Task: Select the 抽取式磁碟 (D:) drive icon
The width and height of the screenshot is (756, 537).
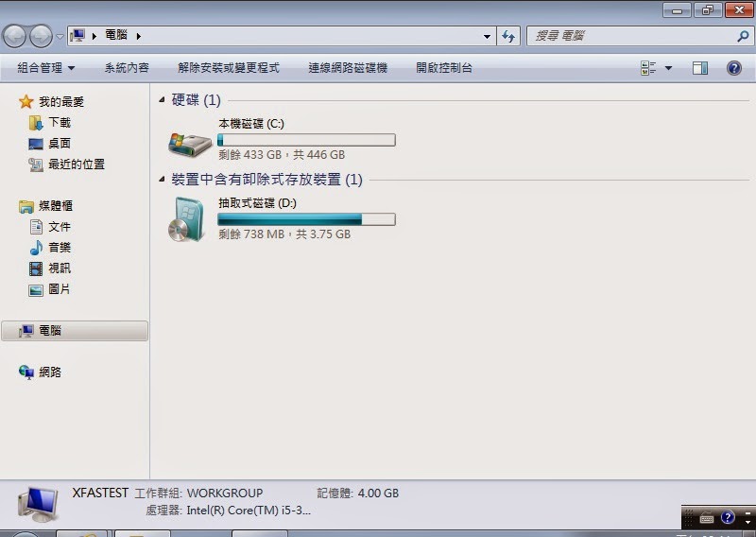Action: 186,219
